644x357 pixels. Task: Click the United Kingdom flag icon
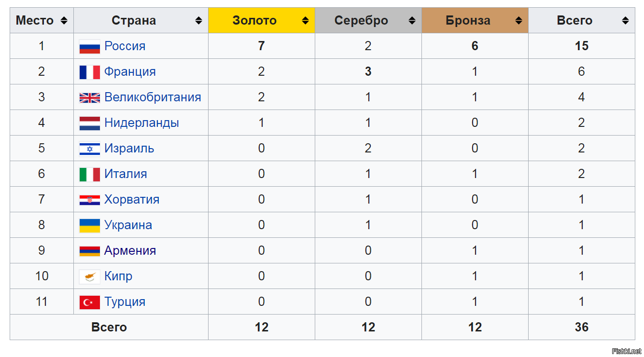click(90, 97)
